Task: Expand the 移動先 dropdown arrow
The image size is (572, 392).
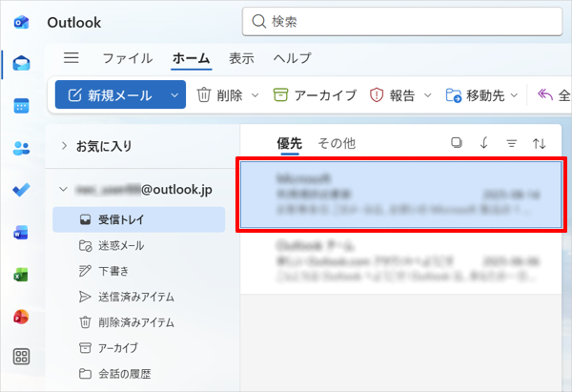Action: (x=514, y=95)
